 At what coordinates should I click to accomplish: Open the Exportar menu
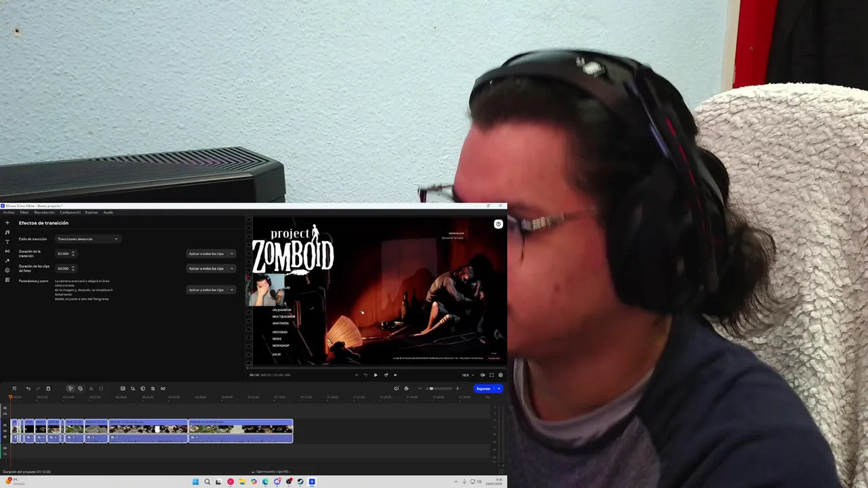[92, 212]
